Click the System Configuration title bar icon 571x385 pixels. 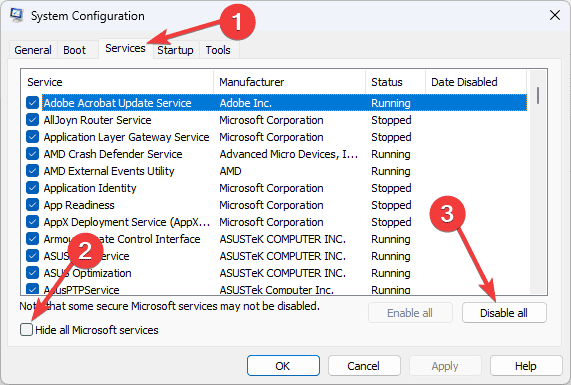tap(16, 15)
